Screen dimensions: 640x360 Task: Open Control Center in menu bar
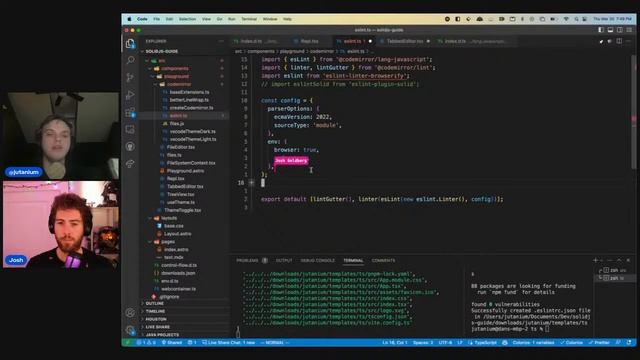[x=584, y=19]
